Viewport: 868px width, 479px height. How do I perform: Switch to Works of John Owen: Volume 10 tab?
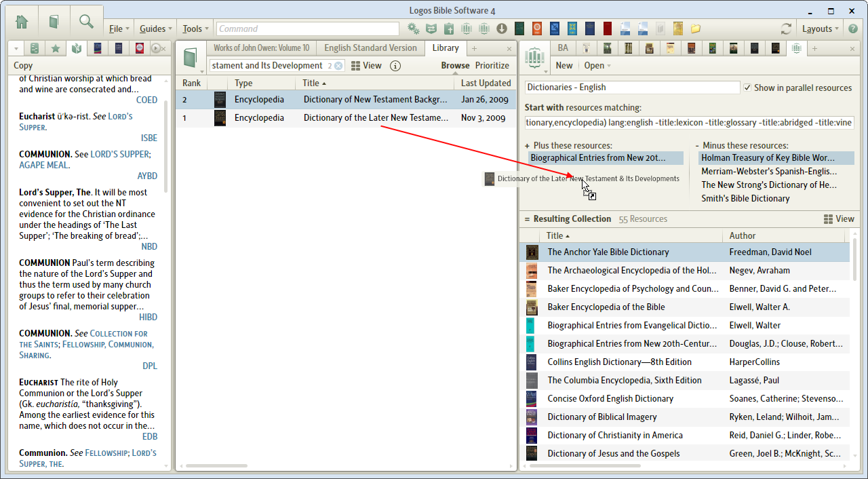[261, 47]
